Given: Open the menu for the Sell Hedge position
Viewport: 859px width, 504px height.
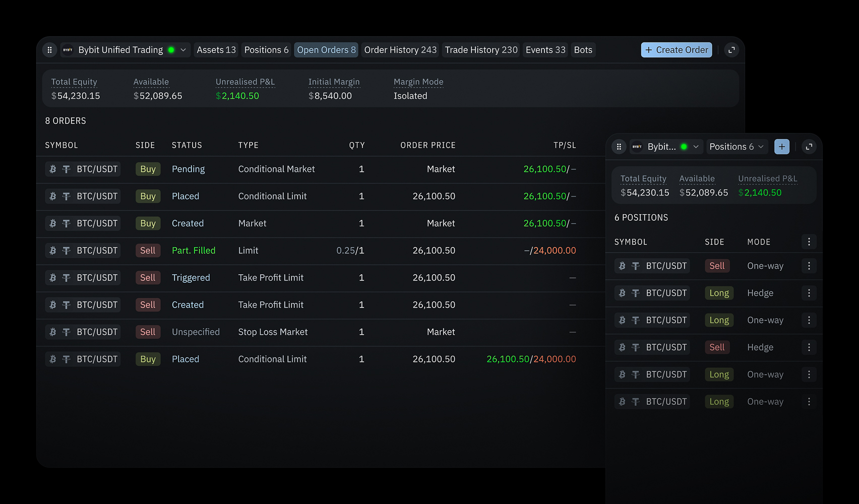Looking at the screenshot, I should click(x=809, y=347).
